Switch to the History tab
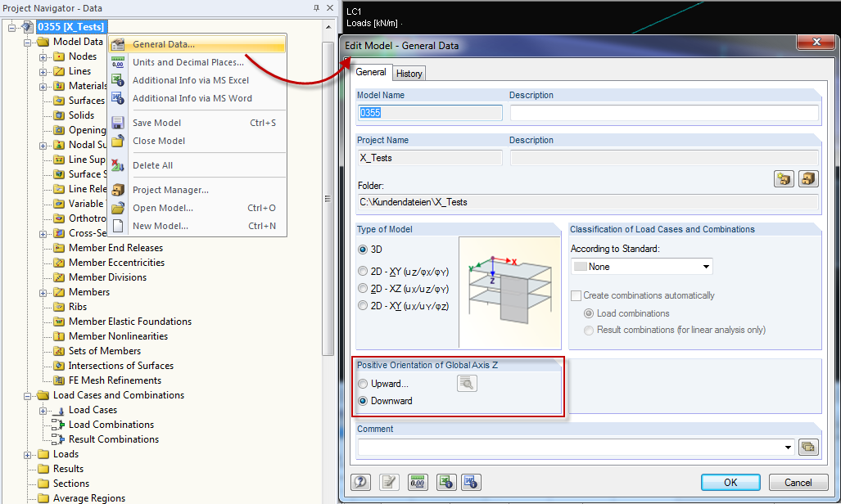This screenshot has width=841, height=504. point(409,74)
